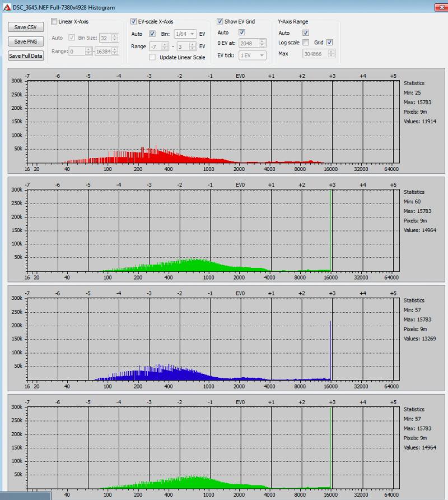
Task: Click the red channel histogram plot
Action: coord(213,122)
